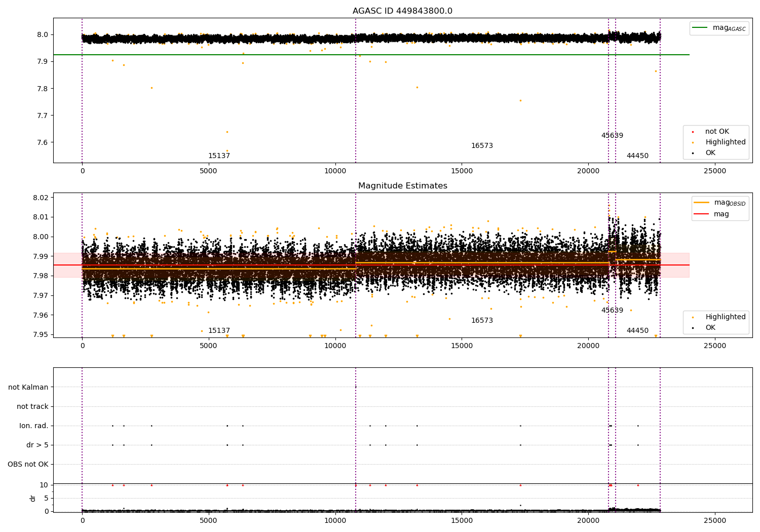This screenshot has width=760, height=532.
Task: Click the 7.99 y-axis tick label
Action: 40,256
